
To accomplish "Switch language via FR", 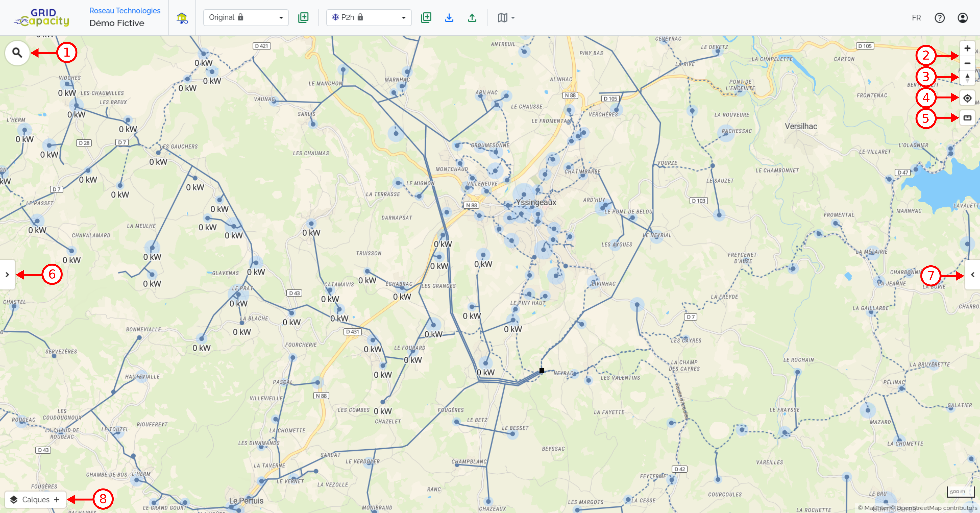I will pyautogui.click(x=916, y=17).
